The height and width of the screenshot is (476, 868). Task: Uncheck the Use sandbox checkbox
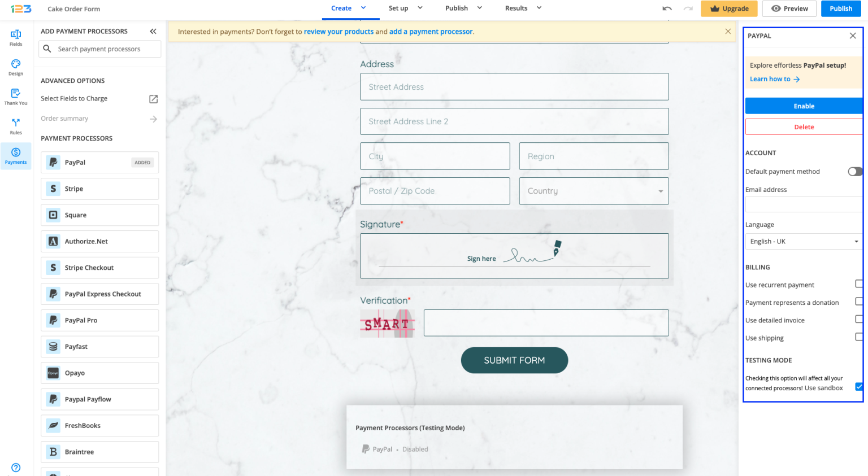[x=859, y=387]
